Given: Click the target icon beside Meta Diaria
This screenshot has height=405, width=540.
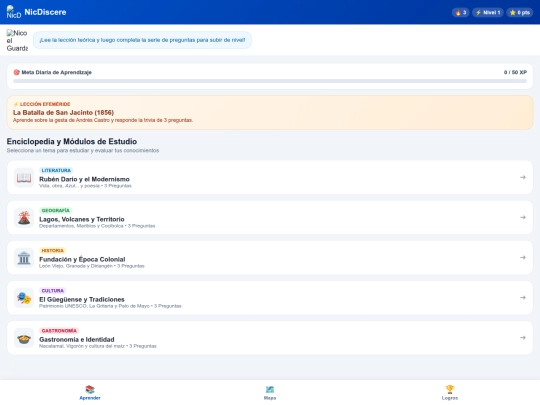Looking at the screenshot, I should (16, 72).
